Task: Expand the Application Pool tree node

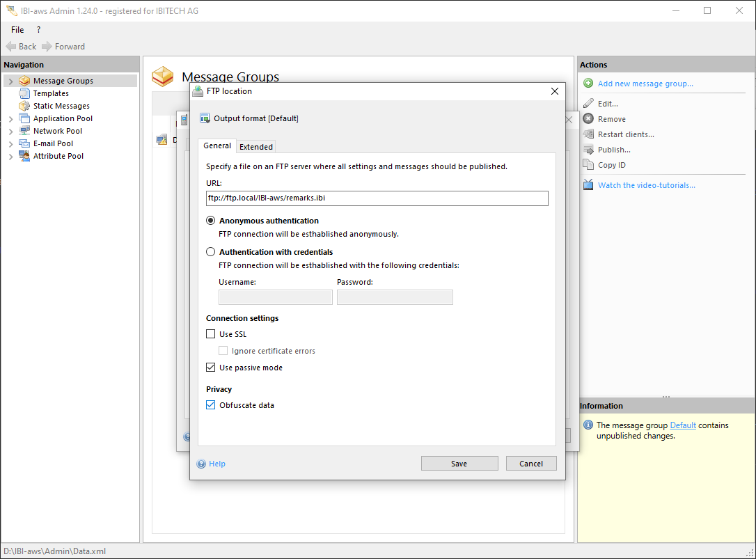Action: pyautogui.click(x=10, y=119)
